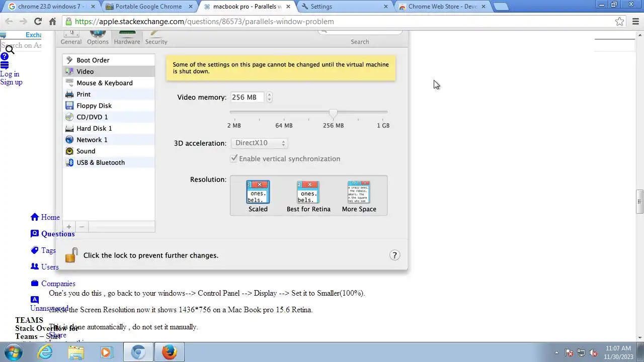Bookmark this page with the star
This screenshot has width=644, height=362.
(x=620, y=21)
